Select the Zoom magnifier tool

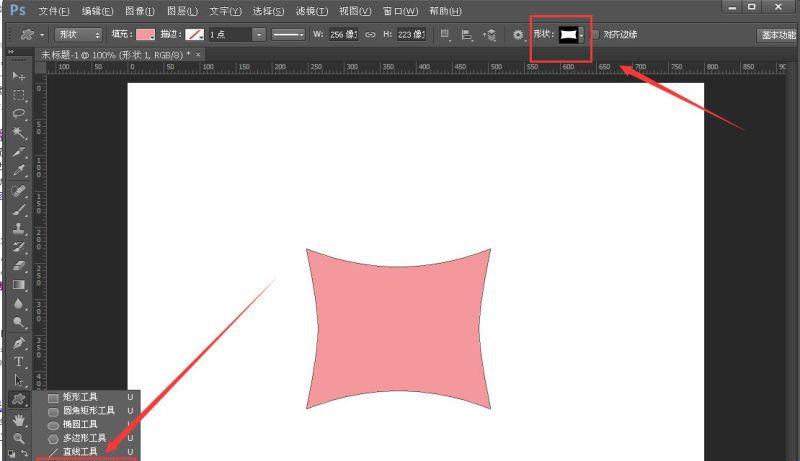18,437
